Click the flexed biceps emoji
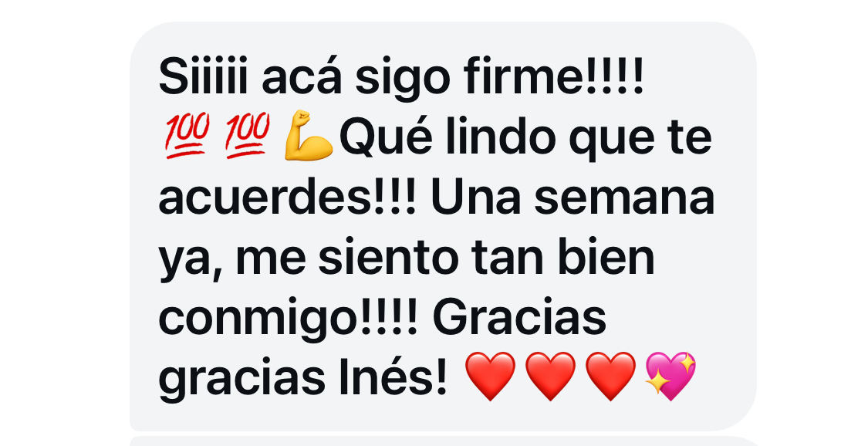 tap(309, 136)
